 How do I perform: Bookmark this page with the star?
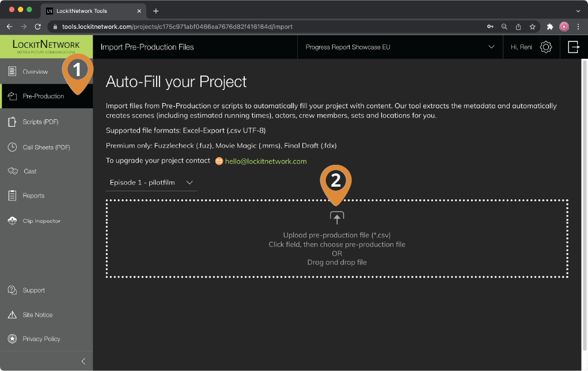(533, 26)
